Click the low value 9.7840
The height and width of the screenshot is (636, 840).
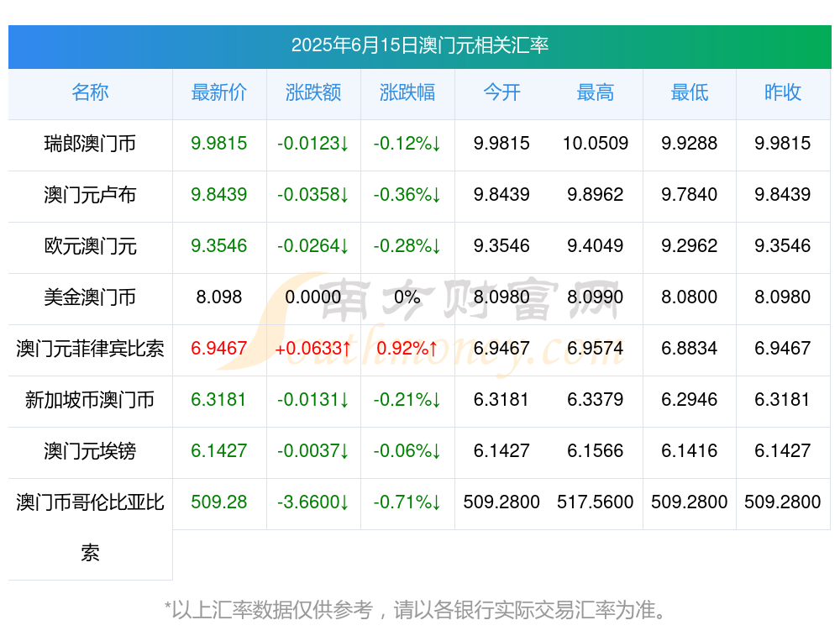[690, 194]
